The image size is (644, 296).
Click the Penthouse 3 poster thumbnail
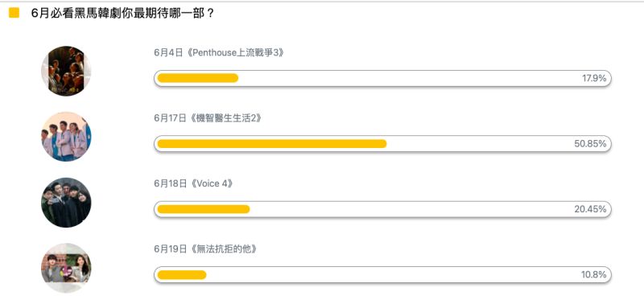pyautogui.click(x=66, y=71)
